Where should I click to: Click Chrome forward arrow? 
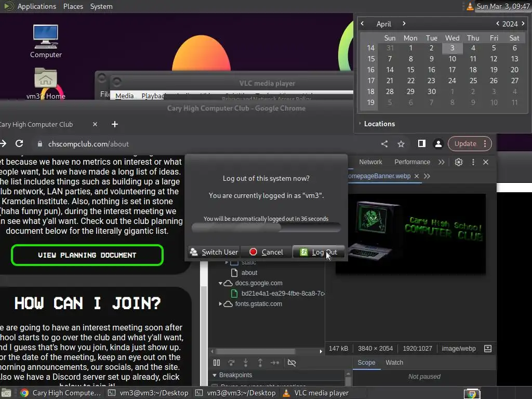tap(3, 143)
